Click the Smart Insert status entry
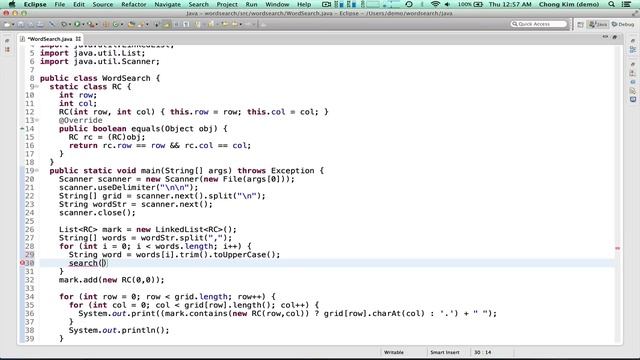The height and width of the screenshot is (360, 640). tap(444, 352)
